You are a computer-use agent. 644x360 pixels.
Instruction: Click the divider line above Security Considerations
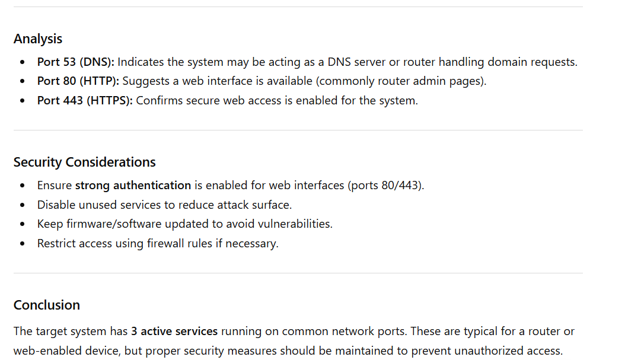298,130
